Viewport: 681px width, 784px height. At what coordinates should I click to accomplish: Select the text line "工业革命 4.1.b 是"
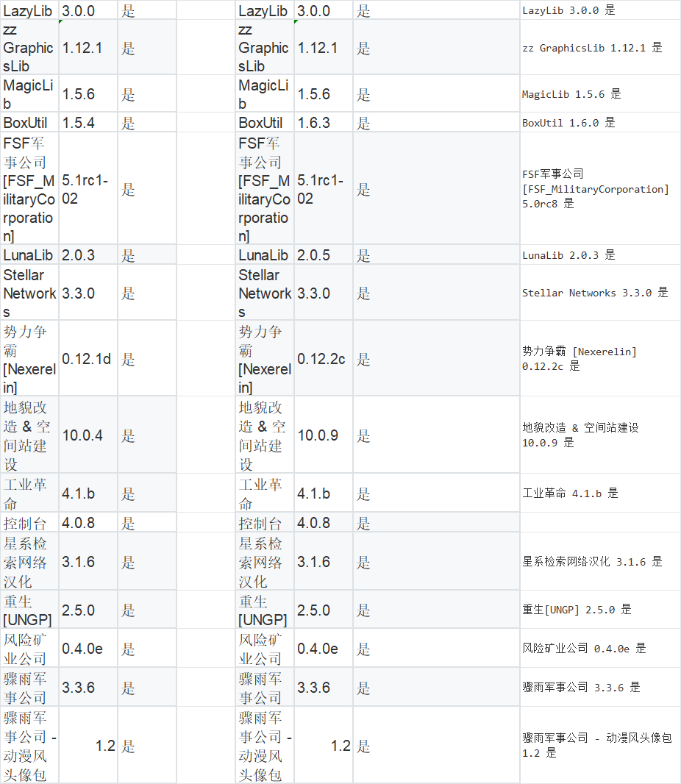tap(570, 493)
